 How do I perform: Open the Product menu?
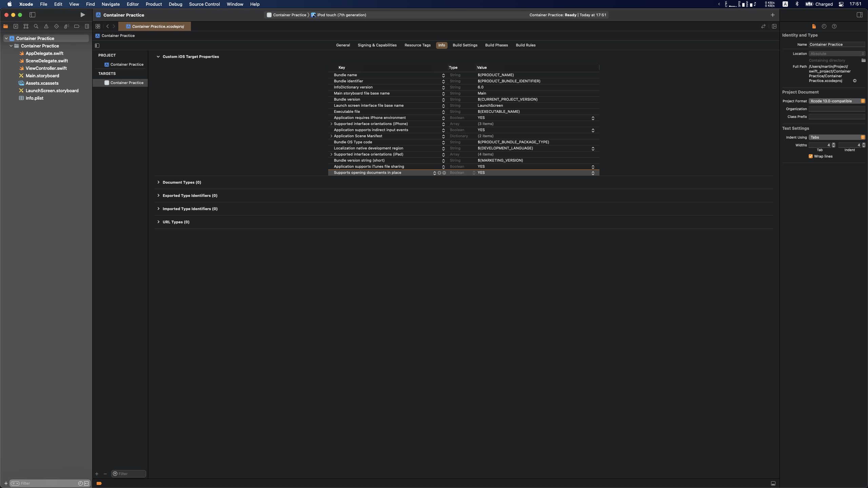pyautogui.click(x=154, y=4)
